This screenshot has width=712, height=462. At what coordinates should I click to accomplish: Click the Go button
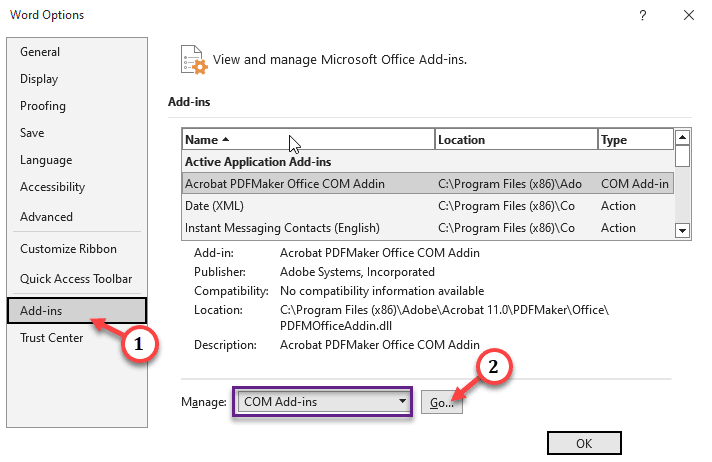442,402
